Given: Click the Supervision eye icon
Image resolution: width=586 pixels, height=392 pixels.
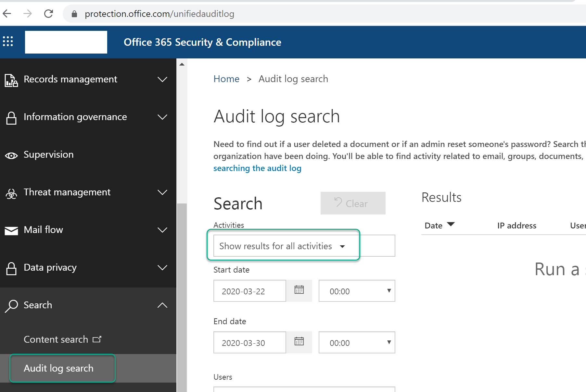Looking at the screenshot, I should 11,156.
